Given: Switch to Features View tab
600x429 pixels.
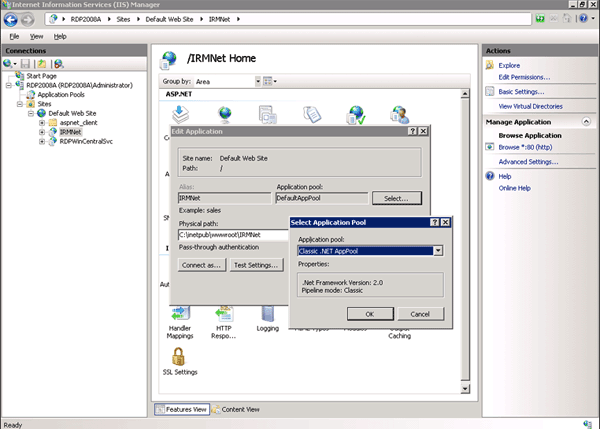Looking at the screenshot, I should coord(182,409).
